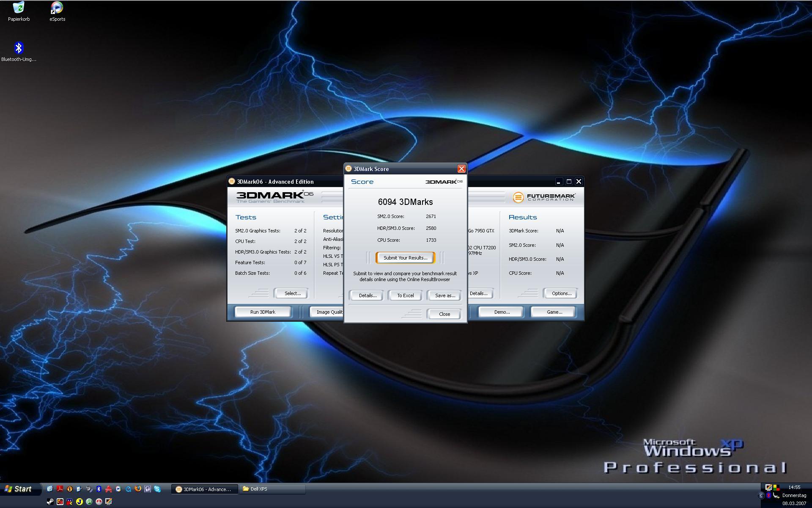Click Details button in Score dialog
This screenshot has width=812, height=508.
pyautogui.click(x=367, y=295)
